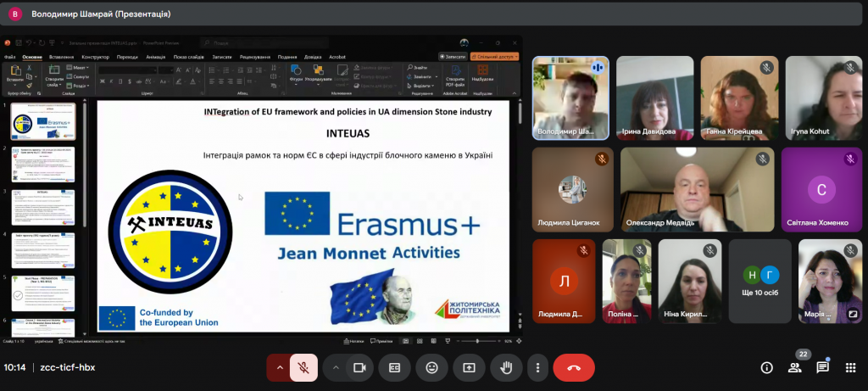Toggle the camera on or off
Image resolution: width=868 pixels, height=391 pixels.
coord(359,368)
